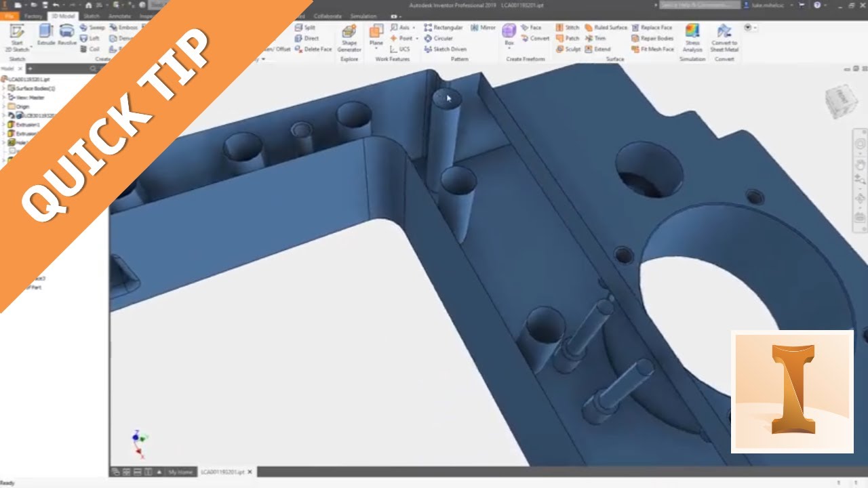Open the Point dropdown arrow
868x488 pixels.
(x=416, y=39)
